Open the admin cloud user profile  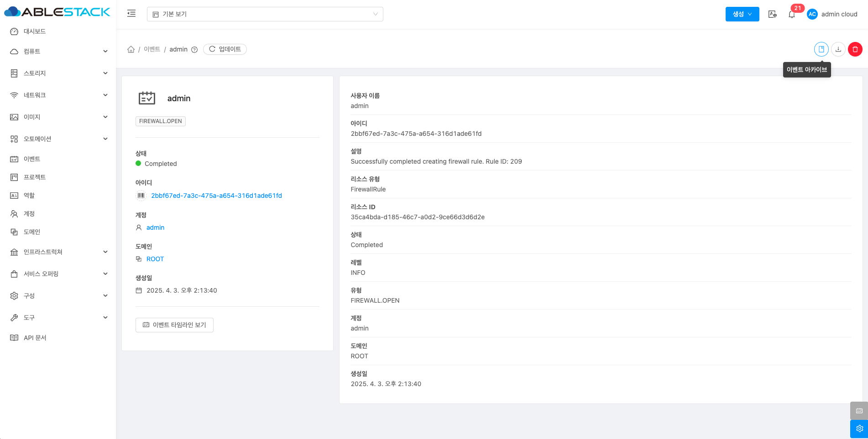(x=832, y=14)
